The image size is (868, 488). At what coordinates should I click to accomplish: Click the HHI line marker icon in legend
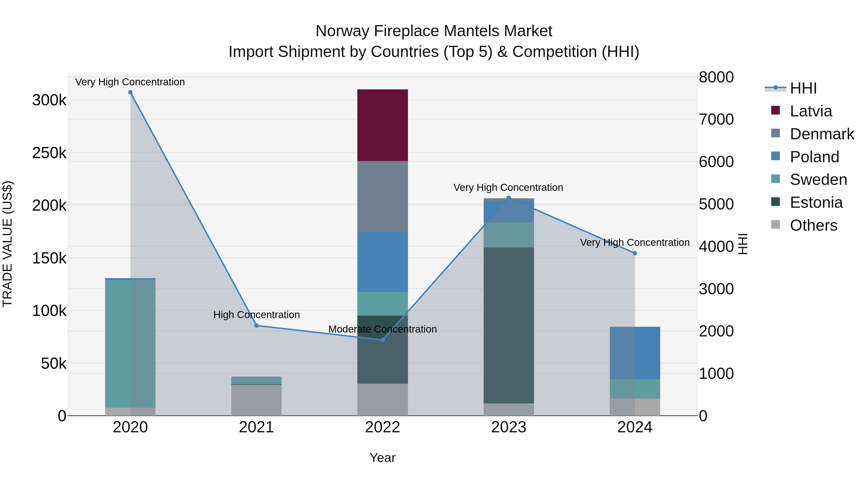click(775, 88)
